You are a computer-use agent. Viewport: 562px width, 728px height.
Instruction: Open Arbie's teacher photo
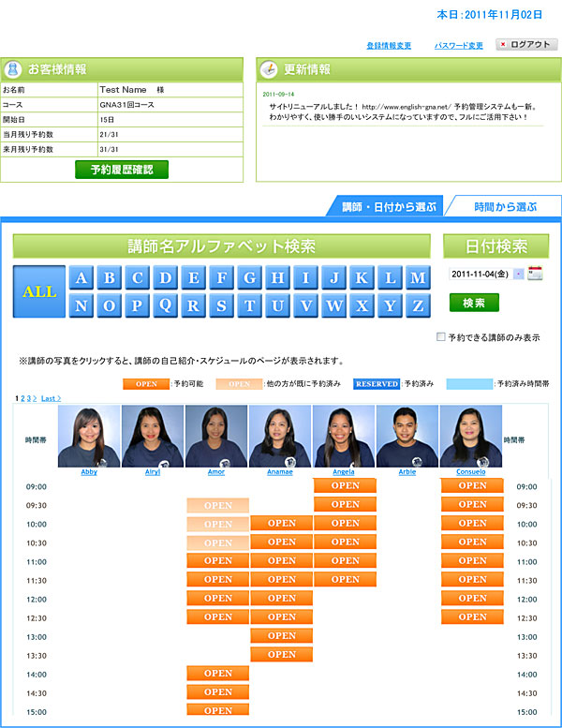[407, 436]
